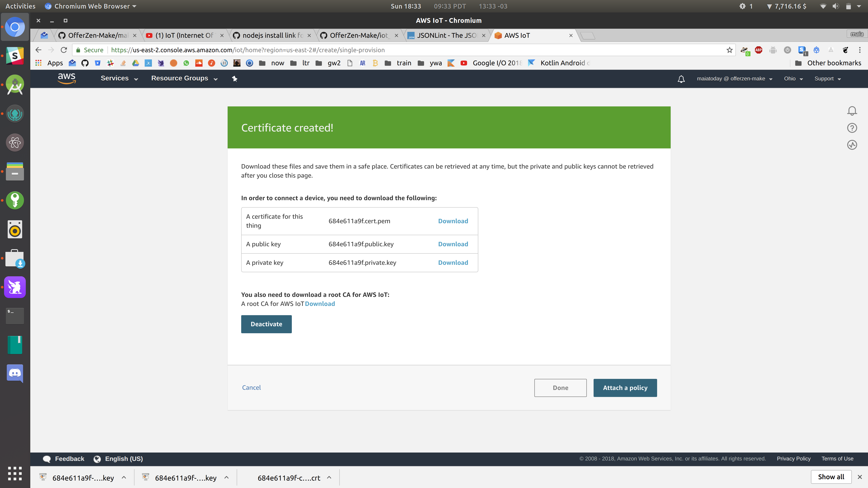Click the pin shortcut icon in AWS navbar
This screenshot has height=488, width=868.
235,79
